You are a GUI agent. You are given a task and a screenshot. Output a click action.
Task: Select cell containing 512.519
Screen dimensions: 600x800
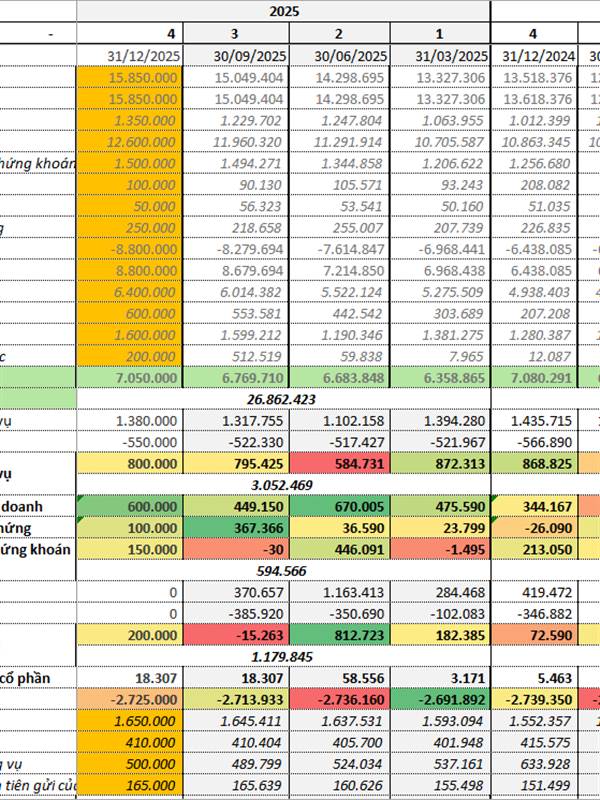pyautogui.click(x=236, y=356)
